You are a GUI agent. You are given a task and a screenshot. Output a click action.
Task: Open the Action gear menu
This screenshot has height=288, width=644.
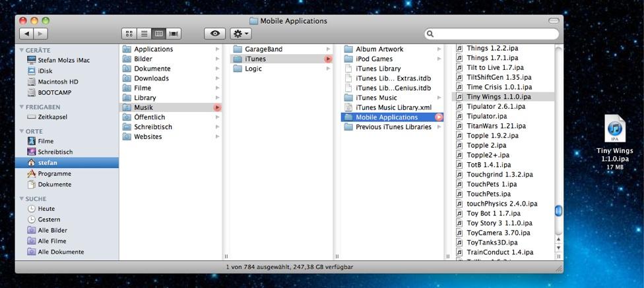coord(241,34)
